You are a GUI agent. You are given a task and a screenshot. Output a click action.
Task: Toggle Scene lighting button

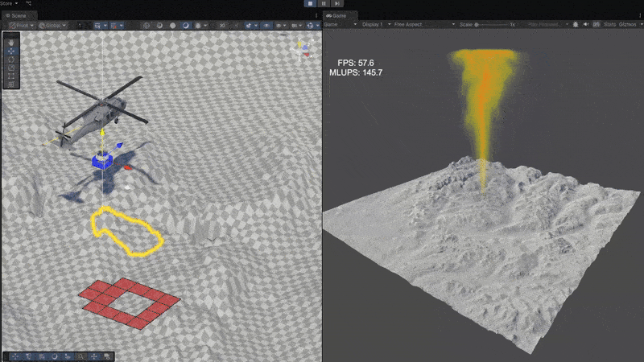click(172, 26)
